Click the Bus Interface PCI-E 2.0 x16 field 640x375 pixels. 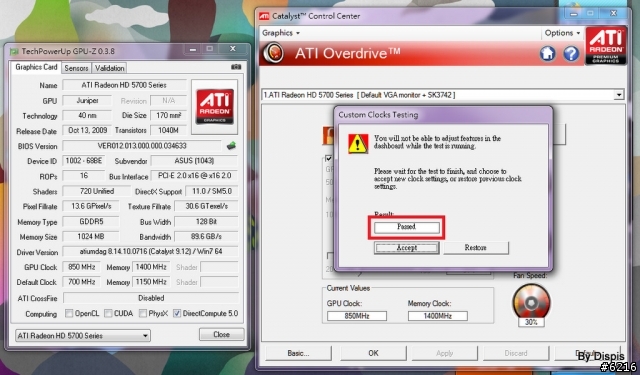pyautogui.click(x=194, y=176)
